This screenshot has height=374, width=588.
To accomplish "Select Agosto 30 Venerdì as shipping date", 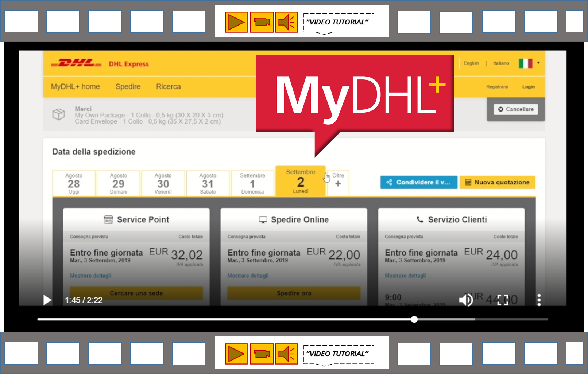I will click(x=163, y=183).
